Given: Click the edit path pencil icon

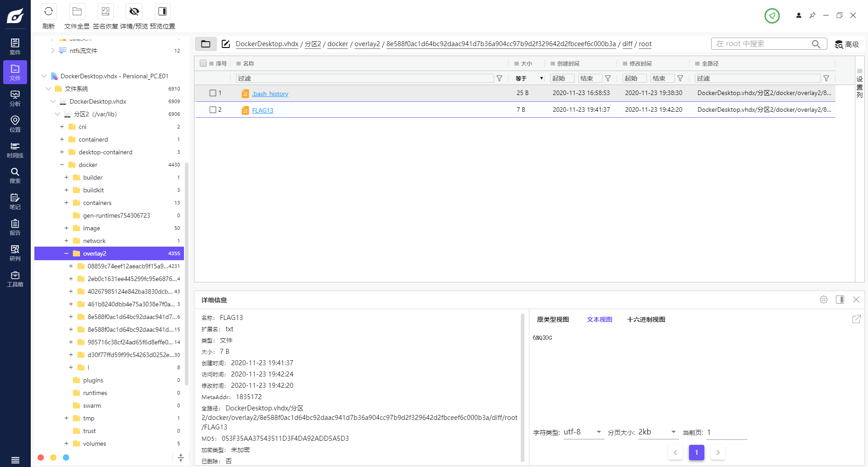Looking at the screenshot, I should [x=226, y=44].
